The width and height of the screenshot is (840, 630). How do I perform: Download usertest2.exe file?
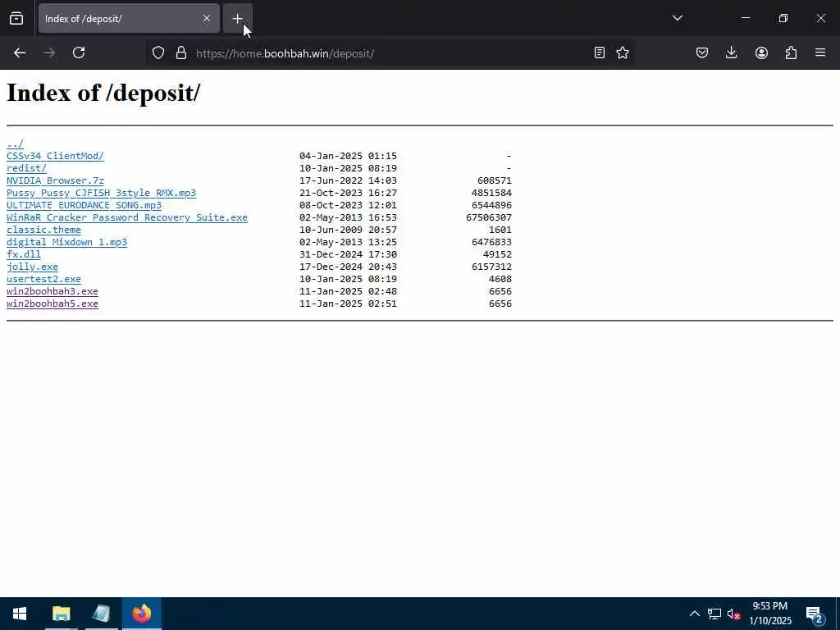44,279
